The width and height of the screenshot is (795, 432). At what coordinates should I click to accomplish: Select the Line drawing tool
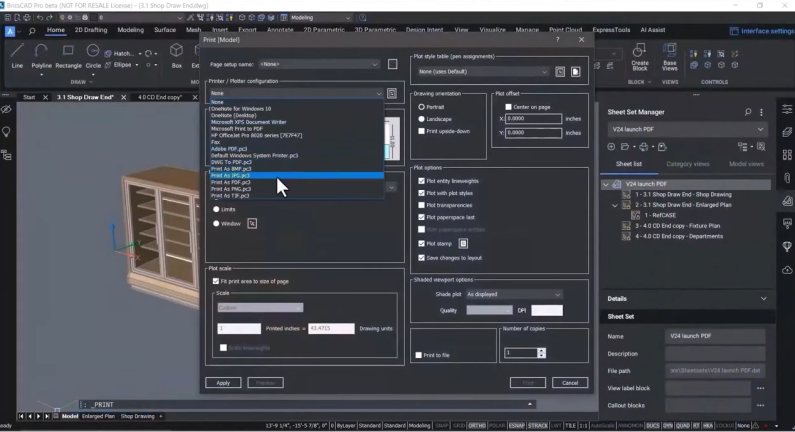pyautogui.click(x=17, y=56)
